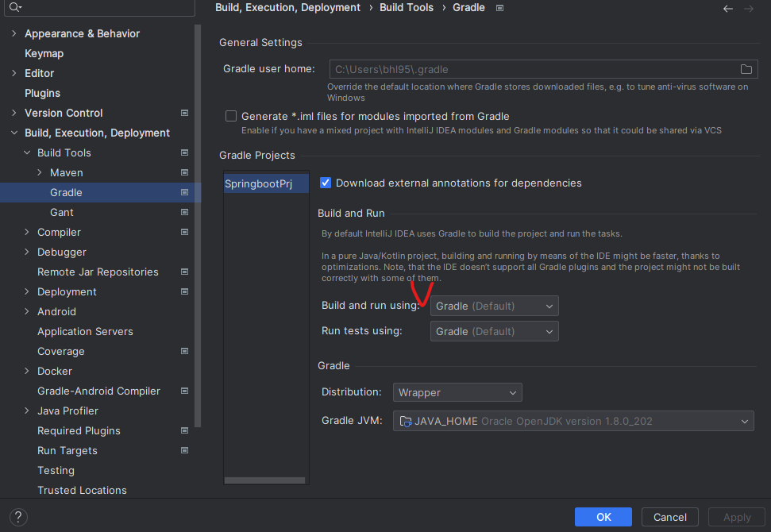Click the JAVA_HOME folder icon in Gradle JVM
771x532 pixels.
pos(406,422)
